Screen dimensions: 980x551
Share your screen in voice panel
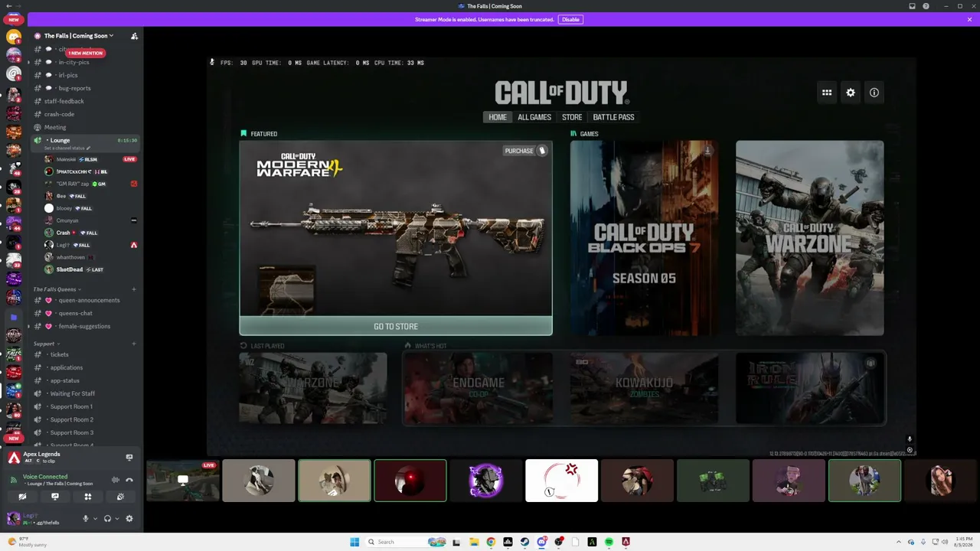point(55,497)
